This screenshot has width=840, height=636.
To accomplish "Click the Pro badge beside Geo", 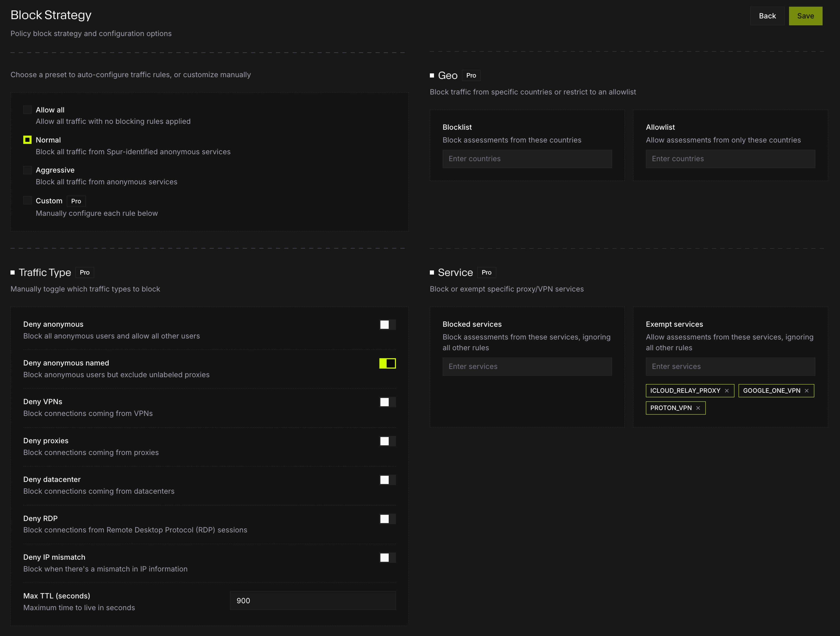I will click(471, 75).
